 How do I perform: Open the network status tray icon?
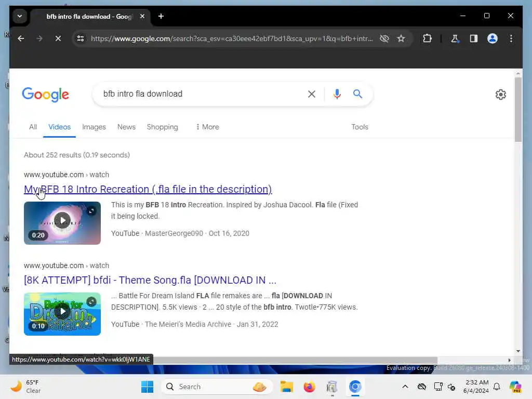point(451,387)
